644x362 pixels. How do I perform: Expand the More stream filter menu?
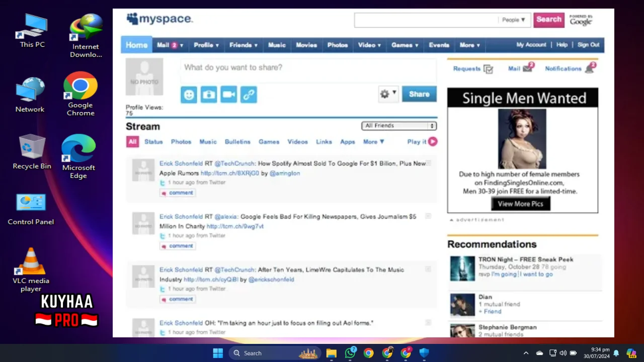click(x=374, y=142)
